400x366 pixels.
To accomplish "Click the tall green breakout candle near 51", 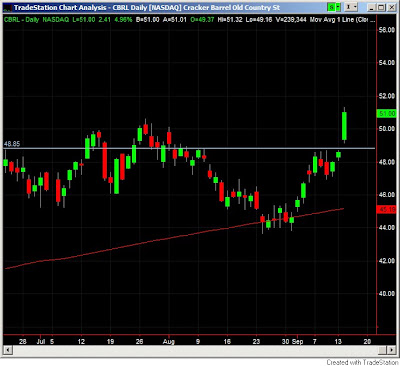I will coord(344,126).
